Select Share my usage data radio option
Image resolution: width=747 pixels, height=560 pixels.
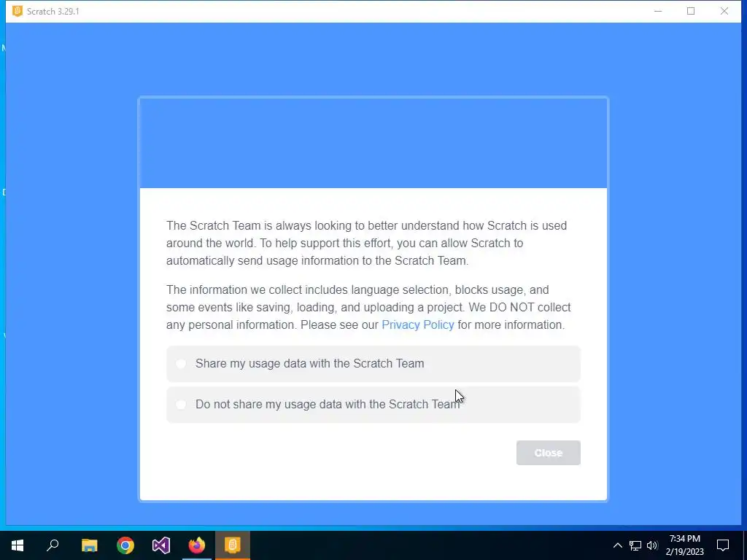click(373, 364)
